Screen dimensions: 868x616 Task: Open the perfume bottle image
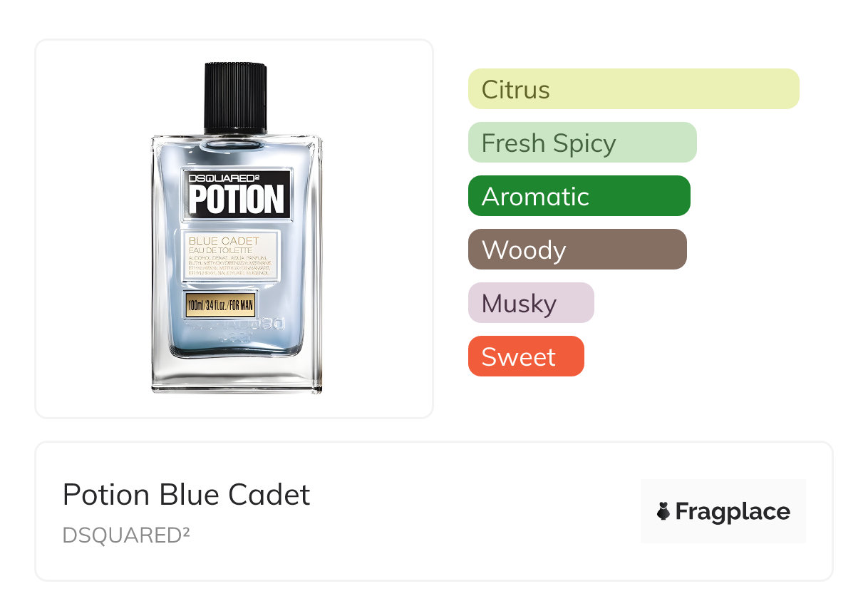[x=235, y=228]
